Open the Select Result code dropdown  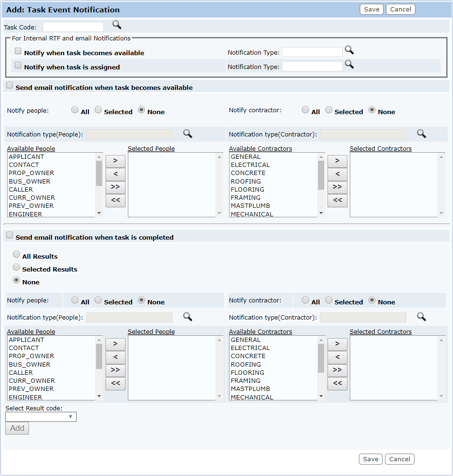(41, 417)
